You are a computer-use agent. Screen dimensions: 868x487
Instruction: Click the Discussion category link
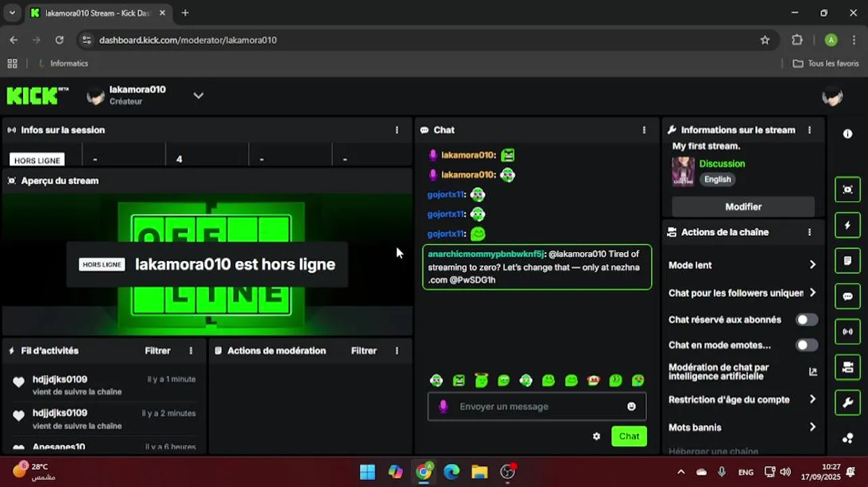(x=722, y=164)
